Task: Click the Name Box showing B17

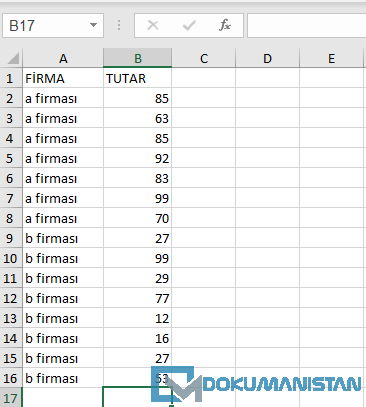Action: (53, 25)
